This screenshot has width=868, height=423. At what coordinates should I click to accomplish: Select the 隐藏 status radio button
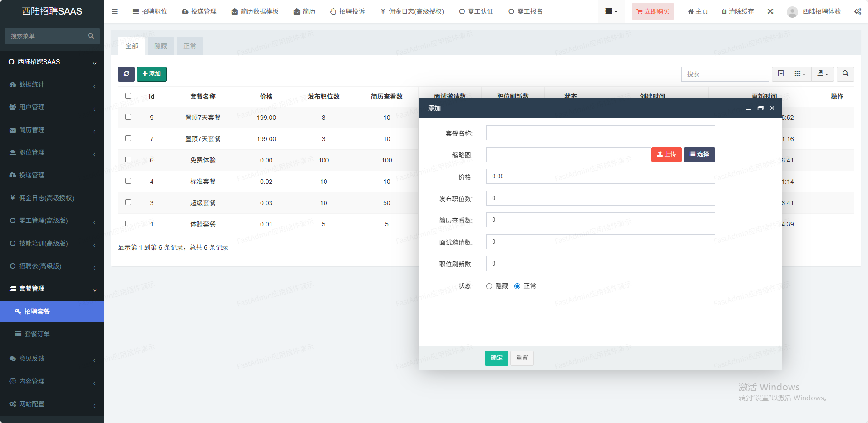489,286
